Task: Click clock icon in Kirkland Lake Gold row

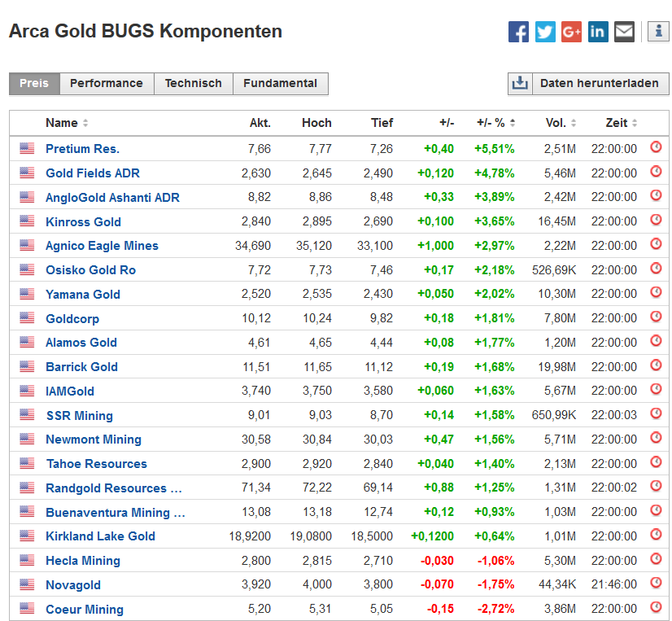Action: 657,535
